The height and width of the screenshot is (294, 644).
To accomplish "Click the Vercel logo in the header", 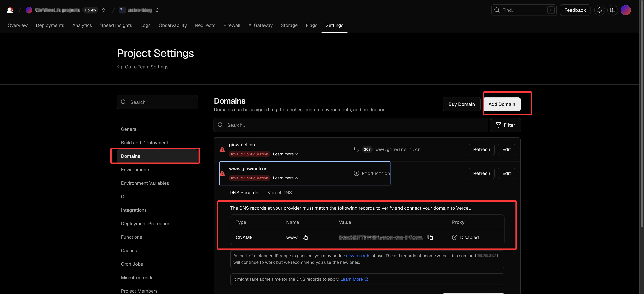I will [x=10, y=10].
